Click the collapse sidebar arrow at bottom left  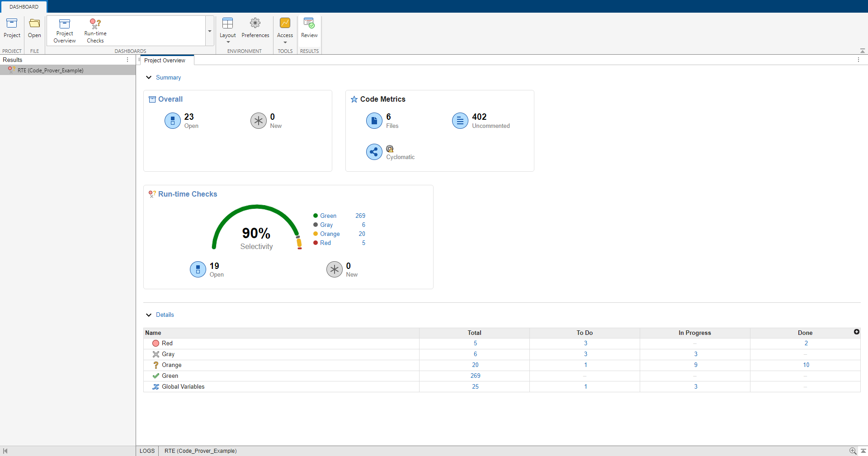coord(5,451)
